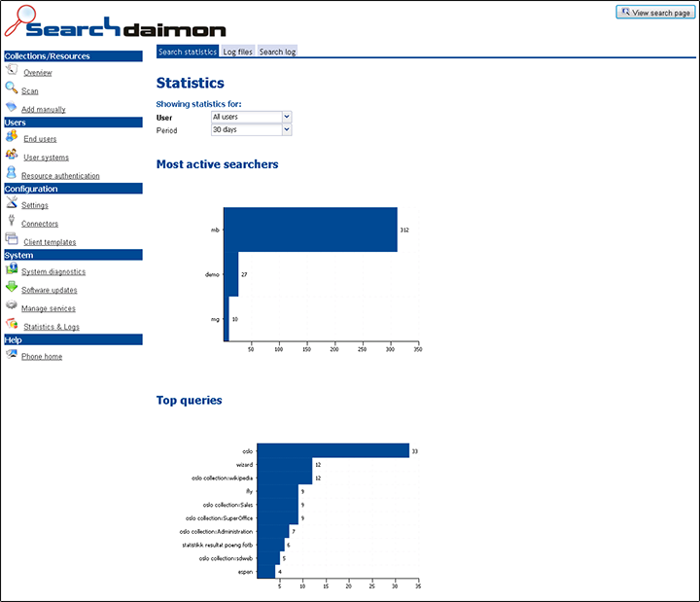Open the Scan link
The width and height of the screenshot is (700, 602).
pos(30,90)
